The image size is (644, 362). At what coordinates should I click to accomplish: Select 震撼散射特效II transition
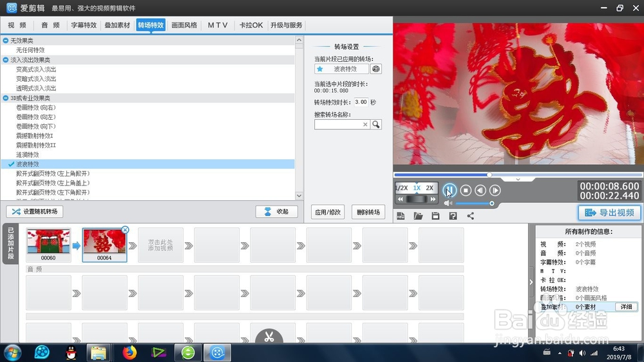click(35, 145)
